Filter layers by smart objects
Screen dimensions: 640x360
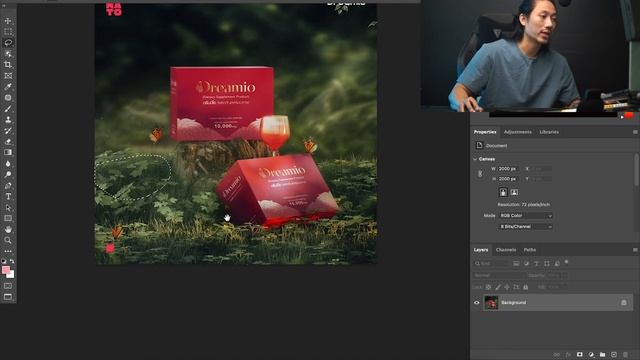tap(557, 264)
